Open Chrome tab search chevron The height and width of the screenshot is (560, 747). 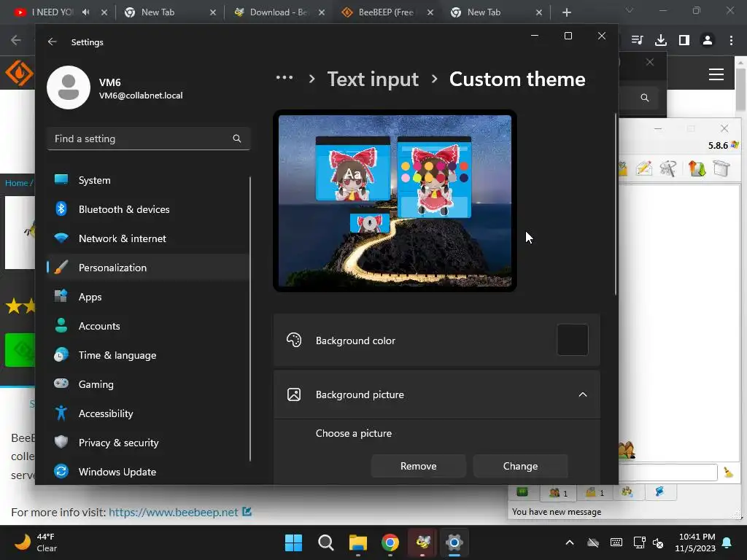pos(630,10)
